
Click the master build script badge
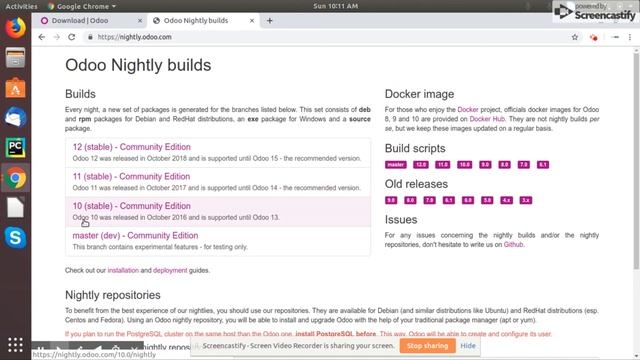396,164
